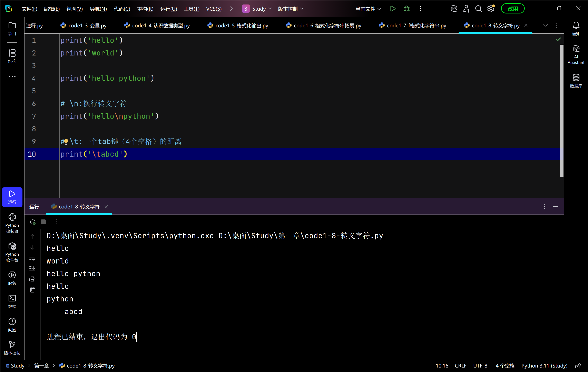The height and width of the screenshot is (372, 588).
Task: Toggle scroll to end in console
Action: pyautogui.click(x=32, y=268)
